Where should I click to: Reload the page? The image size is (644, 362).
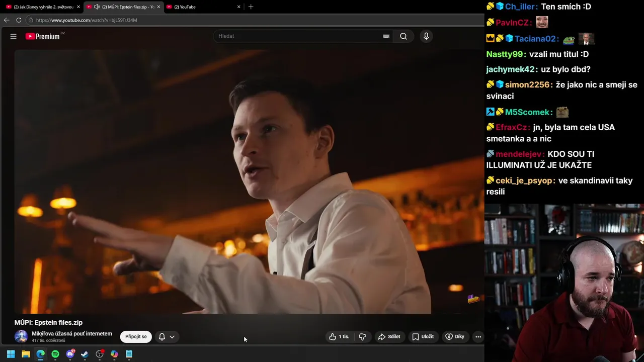[x=19, y=20]
